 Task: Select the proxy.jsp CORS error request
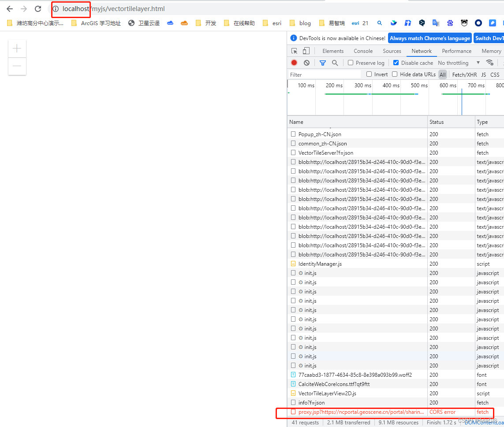[396, 412]
